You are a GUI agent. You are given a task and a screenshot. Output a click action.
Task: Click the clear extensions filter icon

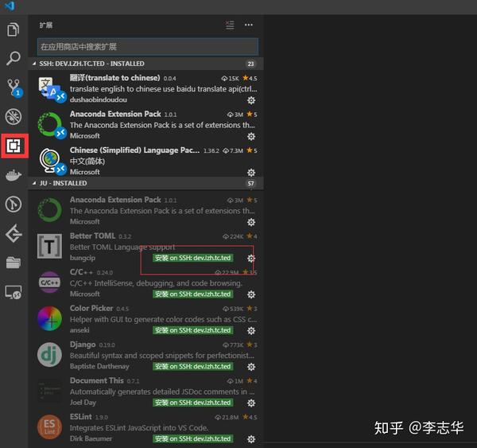click(230, 25)
